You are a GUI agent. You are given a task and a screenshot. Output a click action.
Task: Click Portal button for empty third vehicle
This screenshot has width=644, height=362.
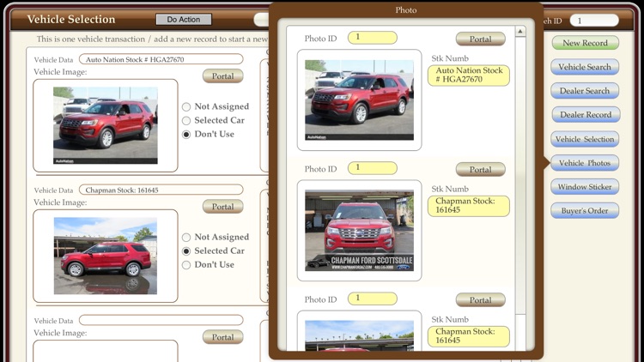tap(222, 337)
